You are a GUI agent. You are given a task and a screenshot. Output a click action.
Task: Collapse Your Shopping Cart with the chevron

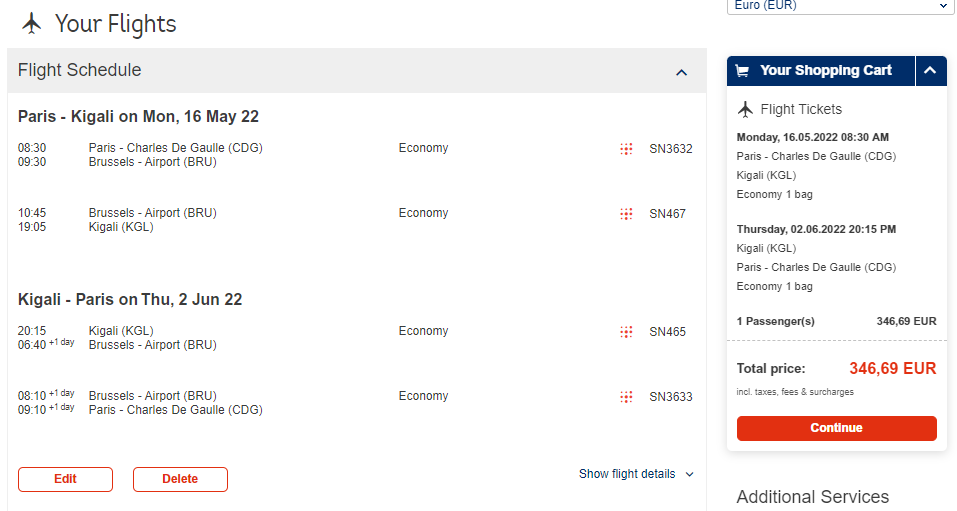930,71
